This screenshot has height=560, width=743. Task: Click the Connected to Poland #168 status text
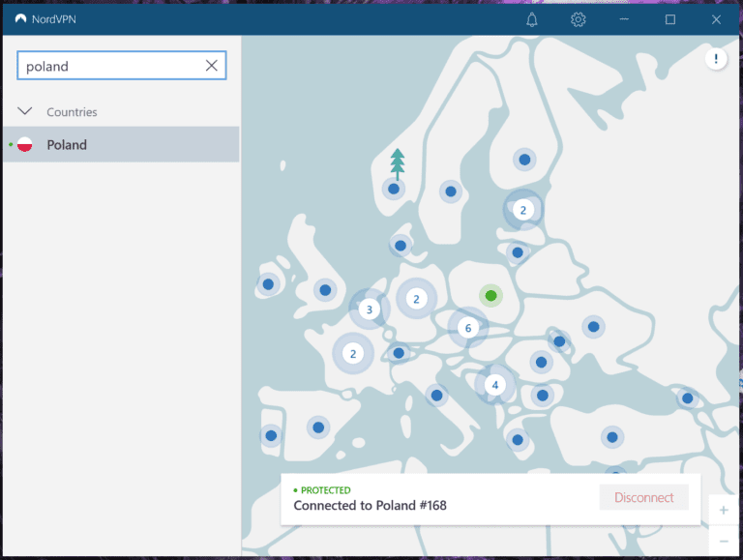(x=370, y=505)
